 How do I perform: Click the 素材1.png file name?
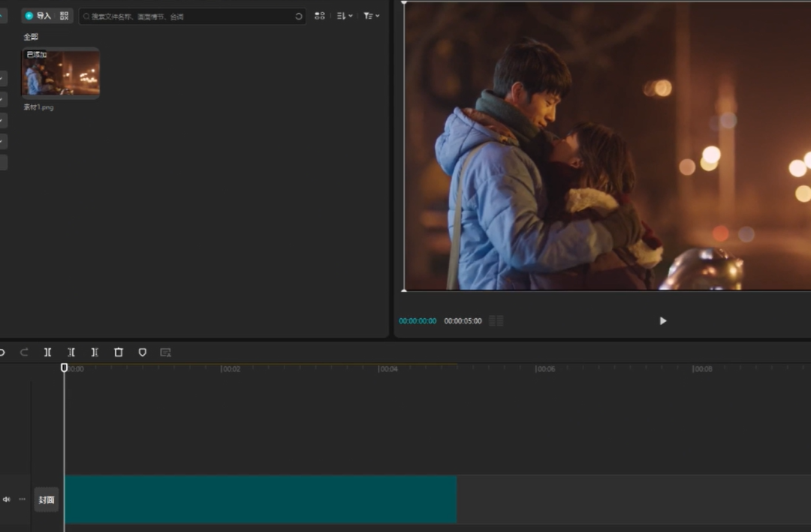pyautogui.click(x=39, y=107)
